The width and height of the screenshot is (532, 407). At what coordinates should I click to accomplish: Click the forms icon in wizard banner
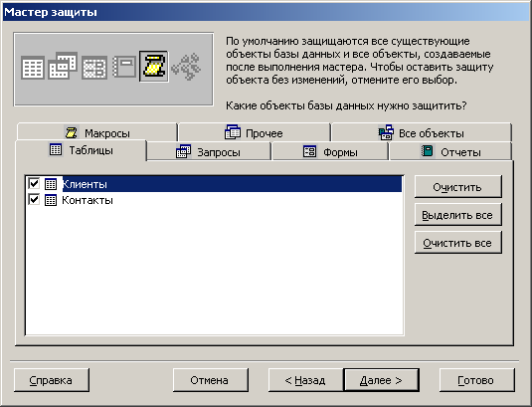pyautogui.click(x=94, y=68)
